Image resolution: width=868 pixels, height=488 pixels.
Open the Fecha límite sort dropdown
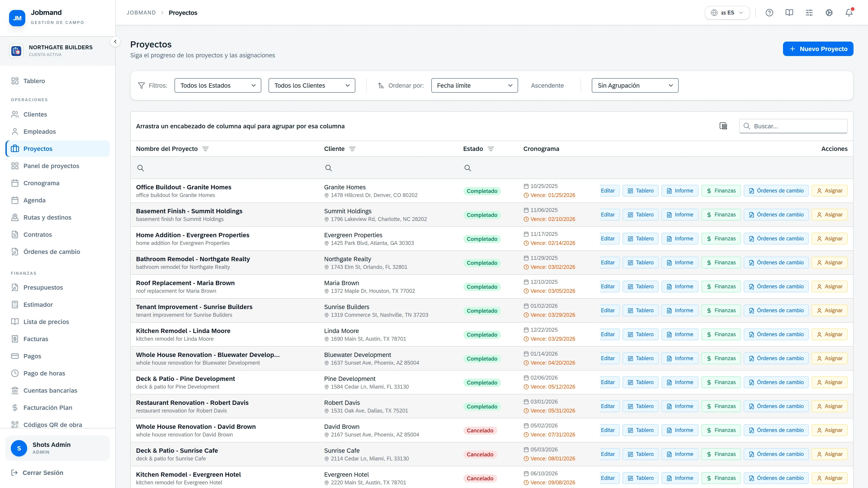pos(474,86)
